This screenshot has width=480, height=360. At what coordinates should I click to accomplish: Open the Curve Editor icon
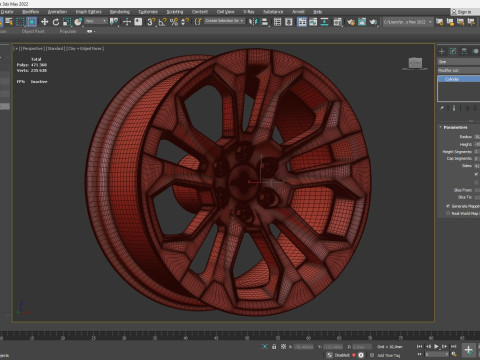(x=313, y=22)
